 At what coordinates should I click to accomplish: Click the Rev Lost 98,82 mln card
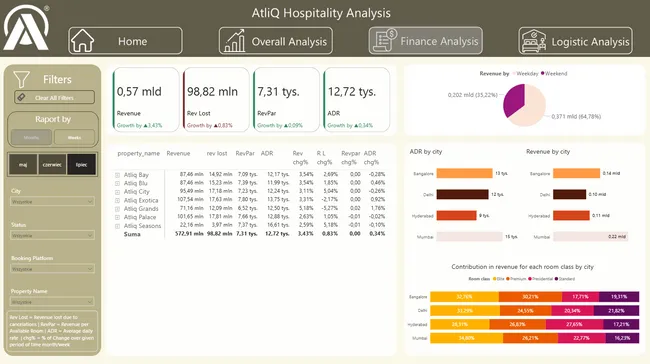(x=216, y=99)
